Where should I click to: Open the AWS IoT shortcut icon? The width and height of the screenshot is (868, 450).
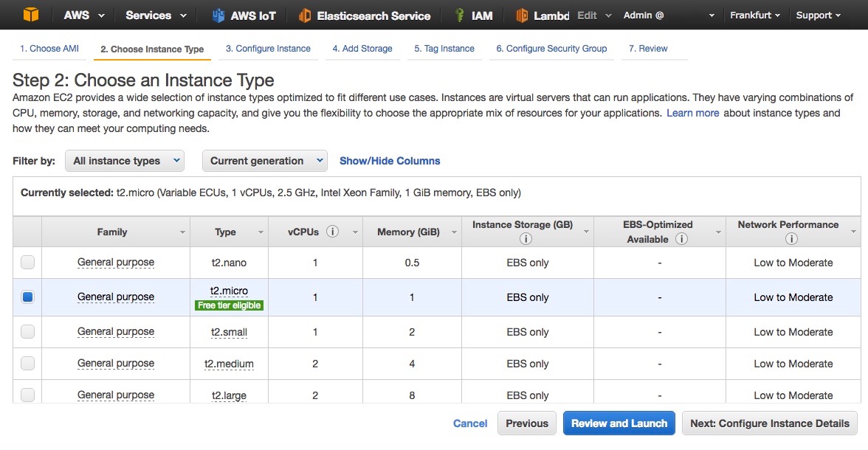click(x=218, y=15)
